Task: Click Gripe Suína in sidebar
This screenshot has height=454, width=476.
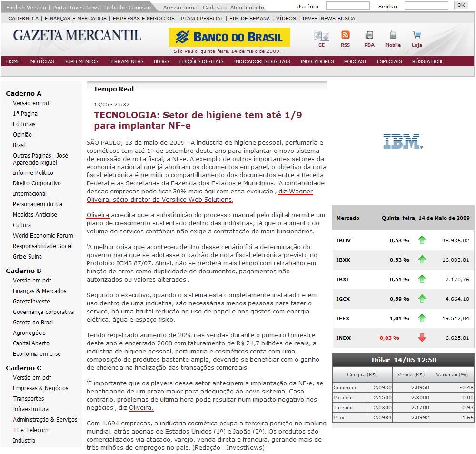Action: [x=27, y=257]
